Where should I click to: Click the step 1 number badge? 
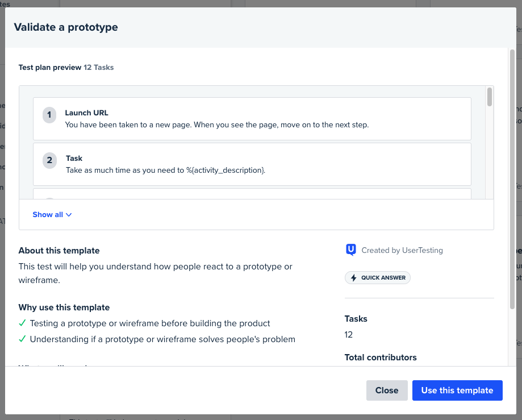49,115
